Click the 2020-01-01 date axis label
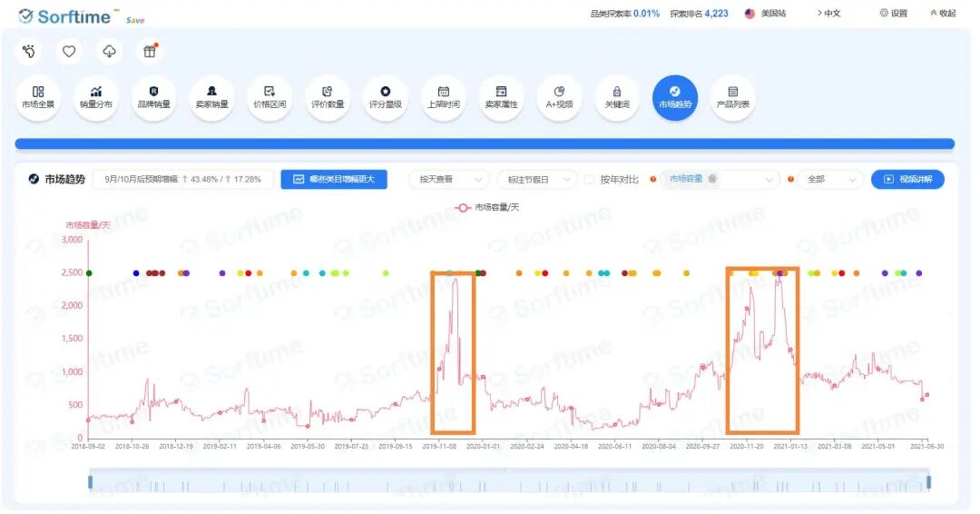The height and width of the screenshot is (514, 980). pyautogui.click(x=483, y=447)
